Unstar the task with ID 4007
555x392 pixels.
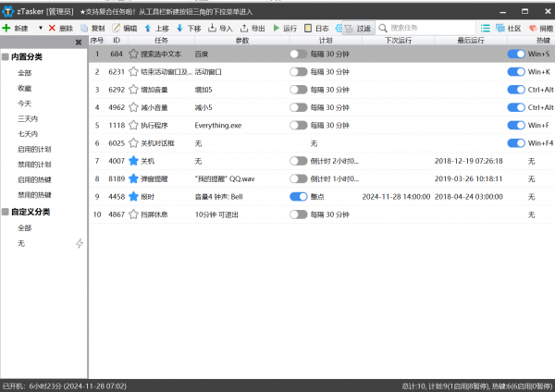133,161
